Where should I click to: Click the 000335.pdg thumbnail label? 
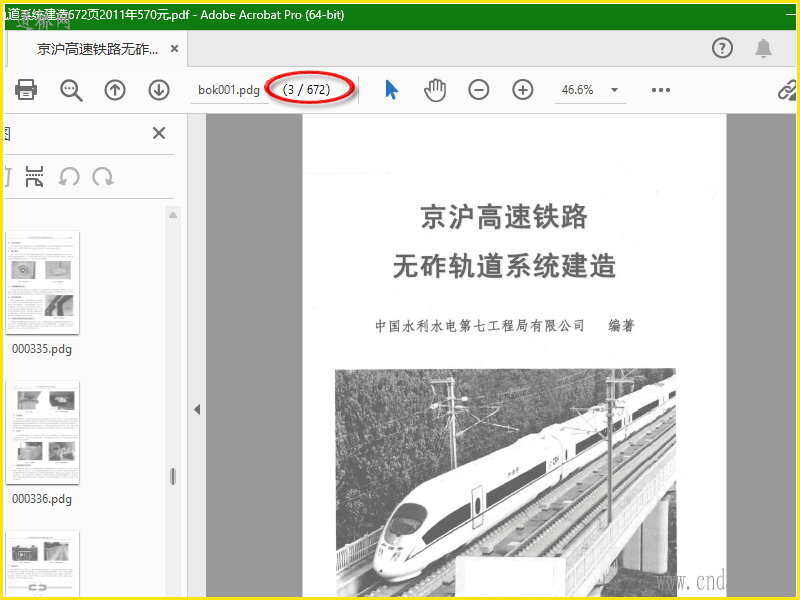pos(42,349)
